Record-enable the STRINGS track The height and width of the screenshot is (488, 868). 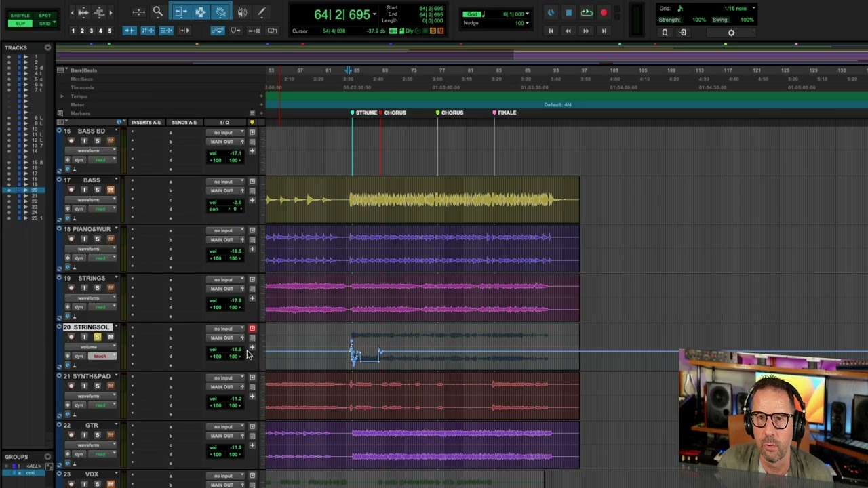pyautogui.click(x=71, y=288)
